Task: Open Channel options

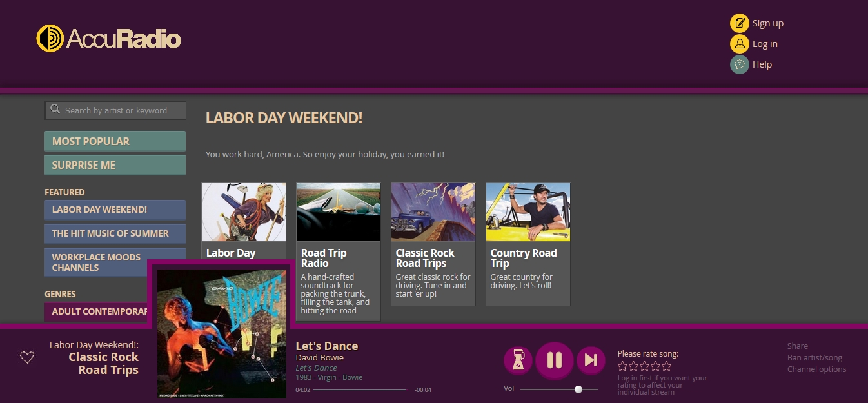Action: click(817, 369)
